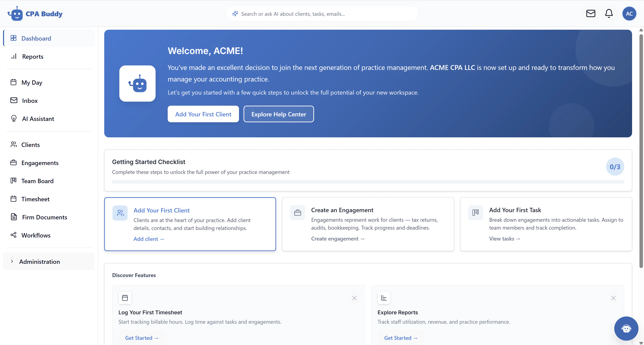Focus the AI search input field
The image size is (644, 345).
322,14
